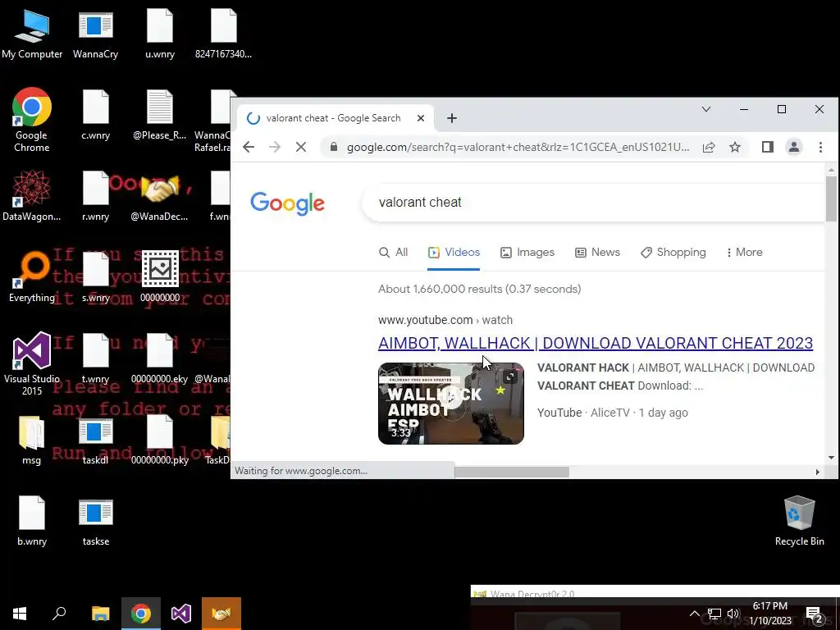Open the Recycle Bin
Screen dimensions: 840x630
pyautogui.click(x=799, y=521)
